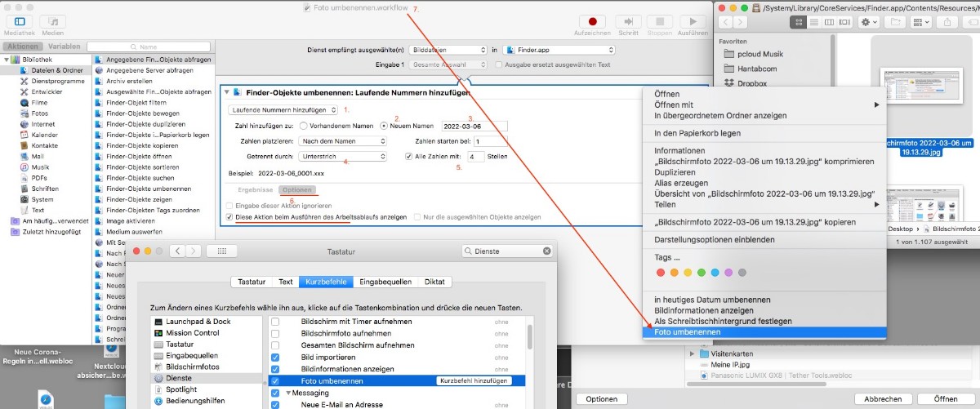Uncheck the Alle Zahlen mit checkbox

pos(409,156)
